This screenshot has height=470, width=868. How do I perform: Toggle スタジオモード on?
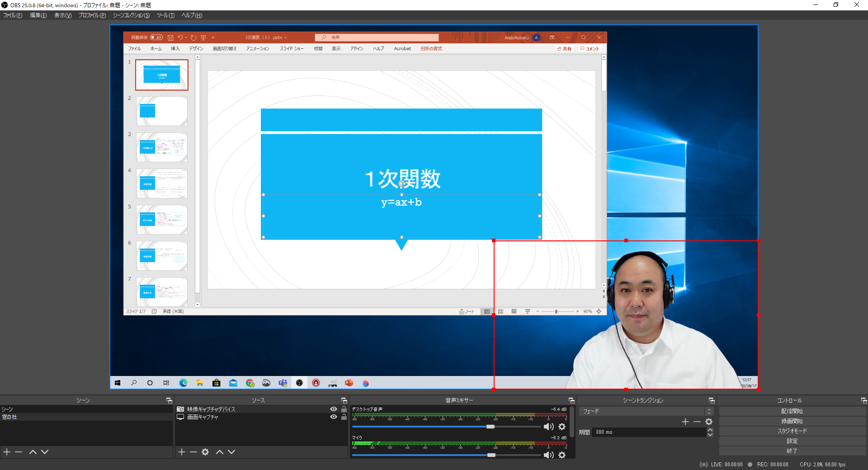(x=792, y=431)
